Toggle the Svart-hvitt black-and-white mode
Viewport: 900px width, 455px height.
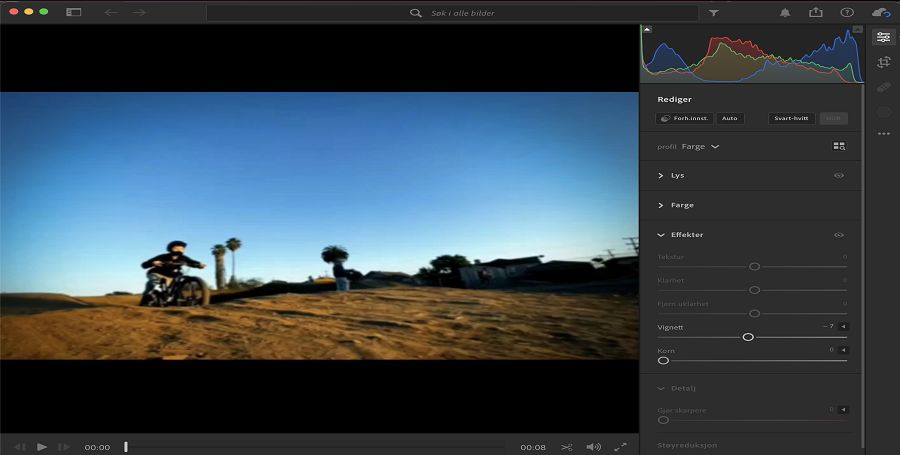(x=792, y=118)
